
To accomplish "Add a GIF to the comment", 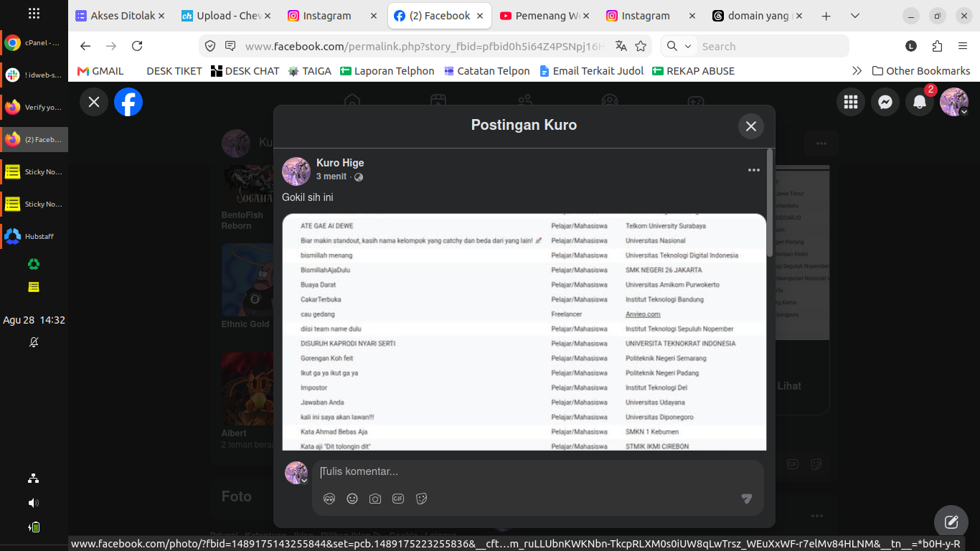I will pos(398,499).
